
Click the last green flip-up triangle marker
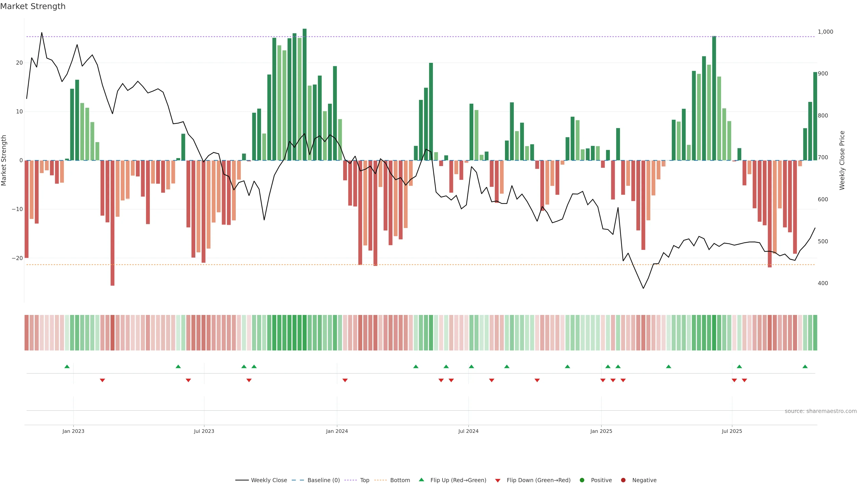pyautogui.click(x=805, y=366)
